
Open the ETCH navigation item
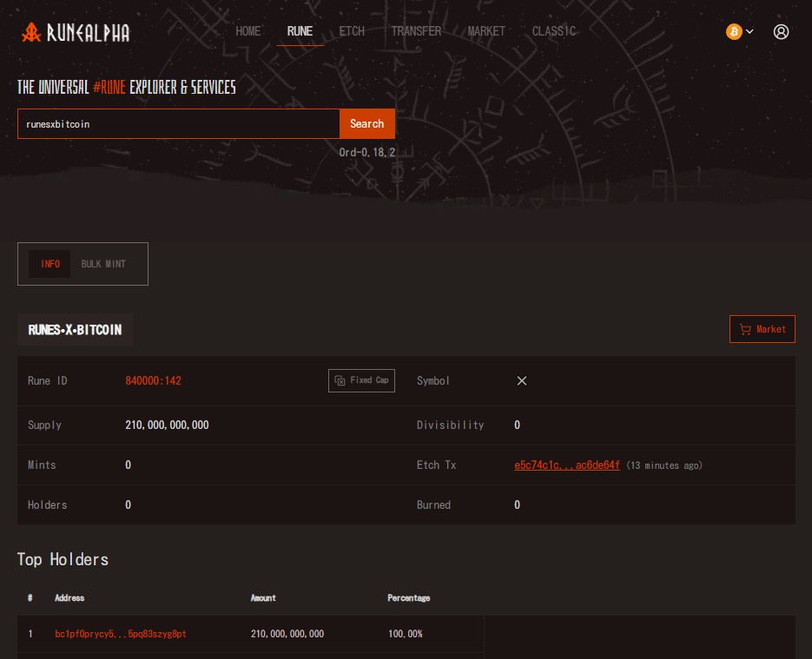click(352, 31)
